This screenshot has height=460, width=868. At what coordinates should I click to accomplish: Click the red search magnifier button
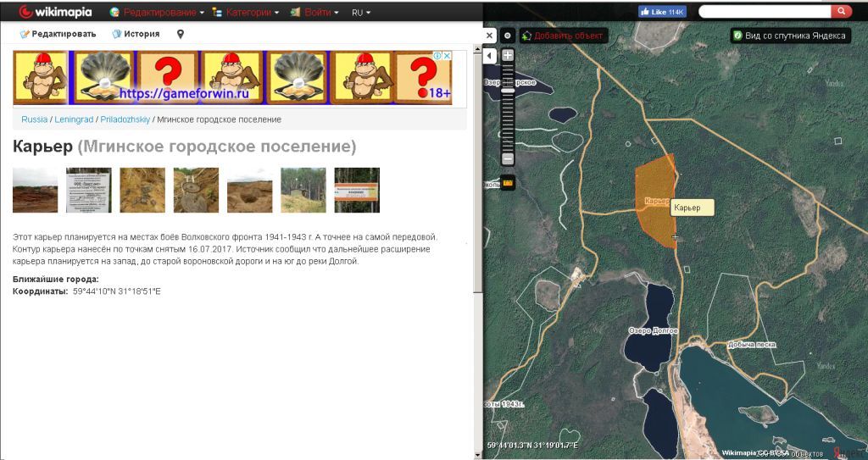point(841,12)
